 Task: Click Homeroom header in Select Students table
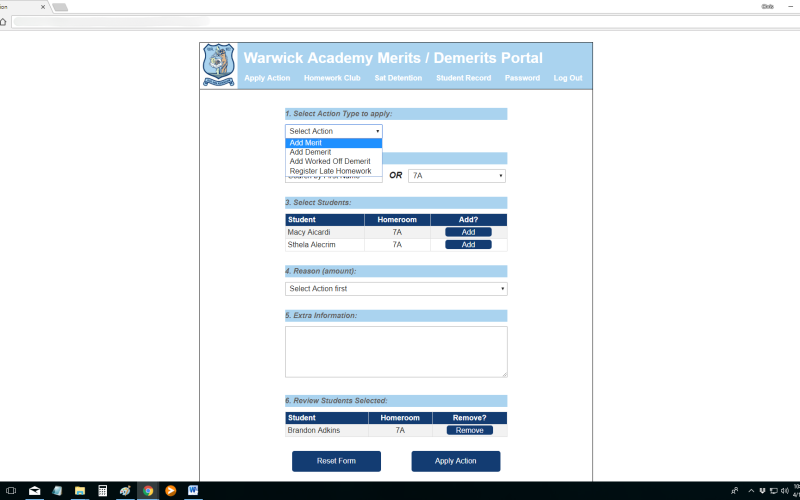tap(397, 220)
